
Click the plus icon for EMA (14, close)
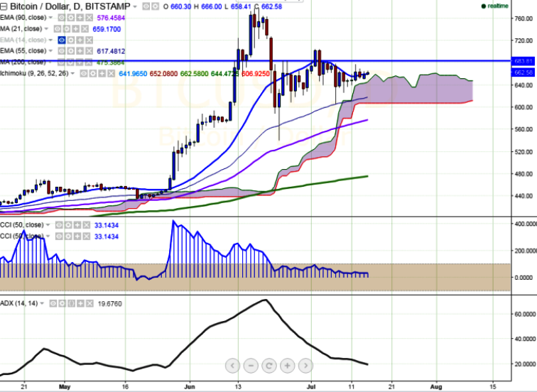coord(80,40)
